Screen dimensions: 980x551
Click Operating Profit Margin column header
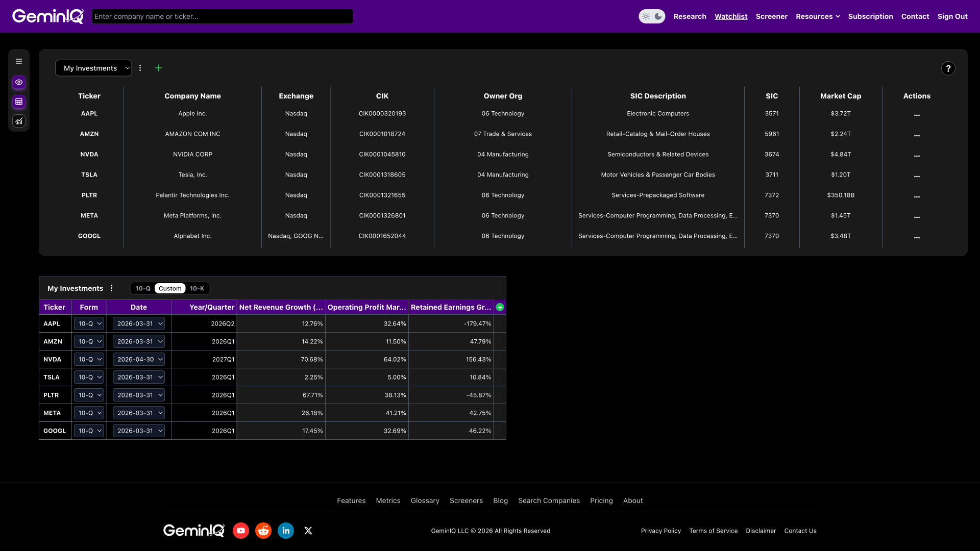click(x=367, y=307)
